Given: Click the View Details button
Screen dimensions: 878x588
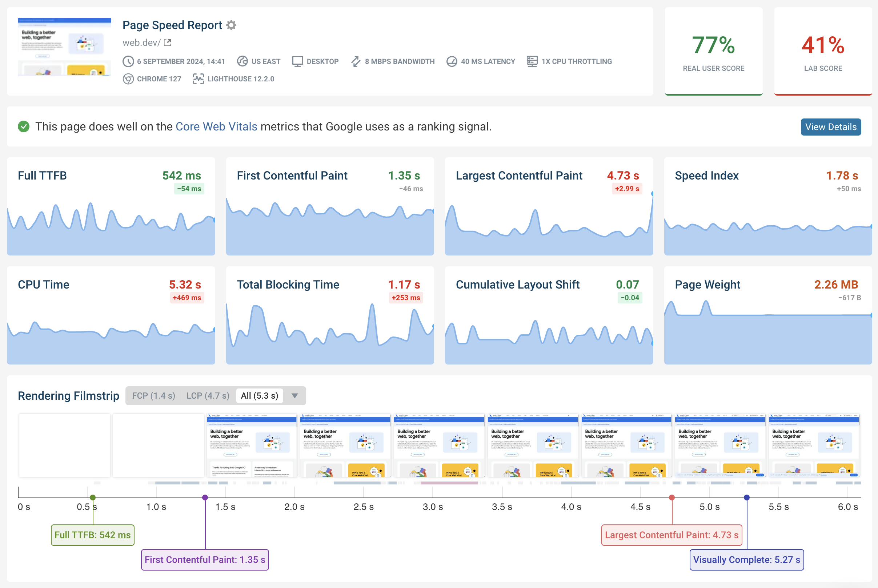Looking at the screenshot, I should point(831,127).
